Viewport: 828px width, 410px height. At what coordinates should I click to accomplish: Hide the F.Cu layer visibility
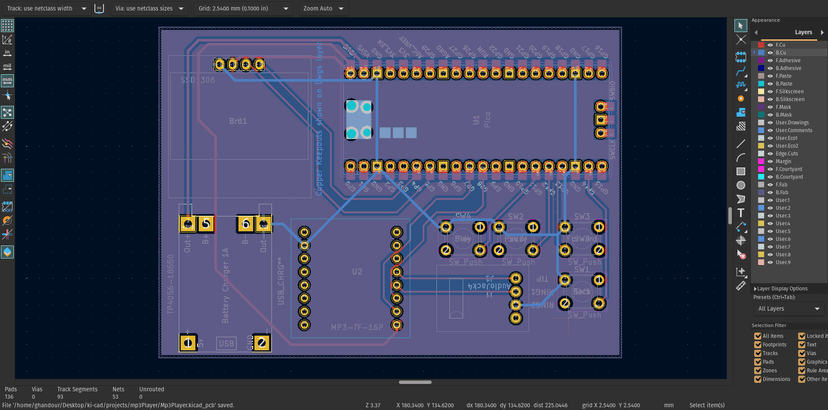(x=770, y=45)
